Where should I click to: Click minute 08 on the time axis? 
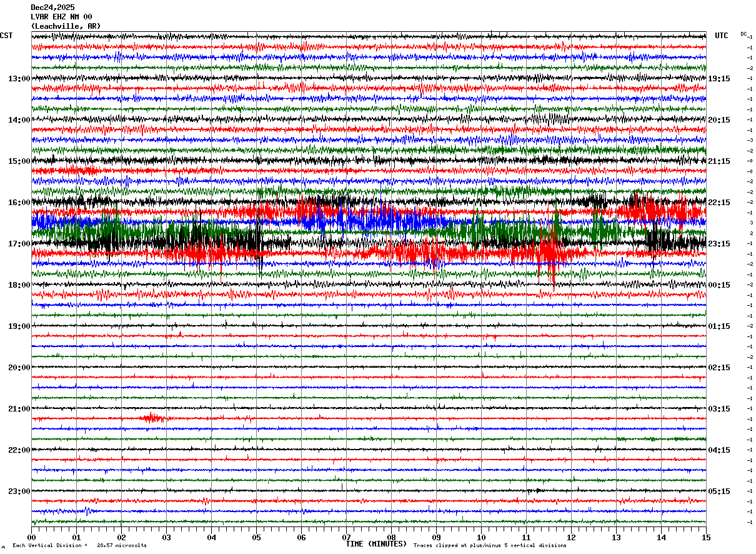click(391, 537)
